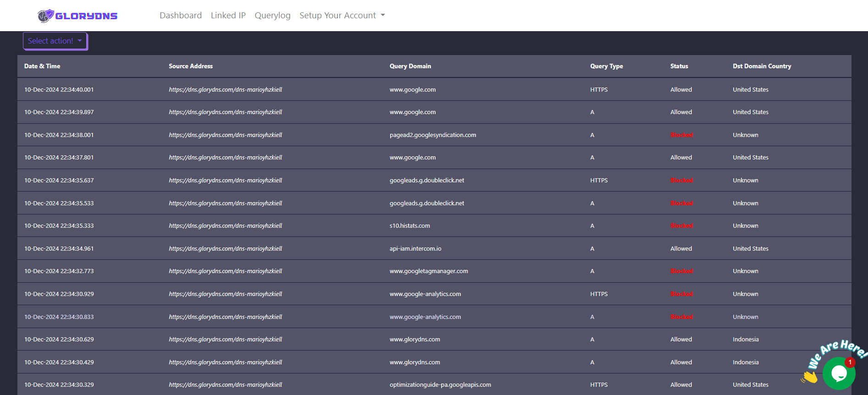
Task: Click the GloryDNS logo
Action: point(77,16)
